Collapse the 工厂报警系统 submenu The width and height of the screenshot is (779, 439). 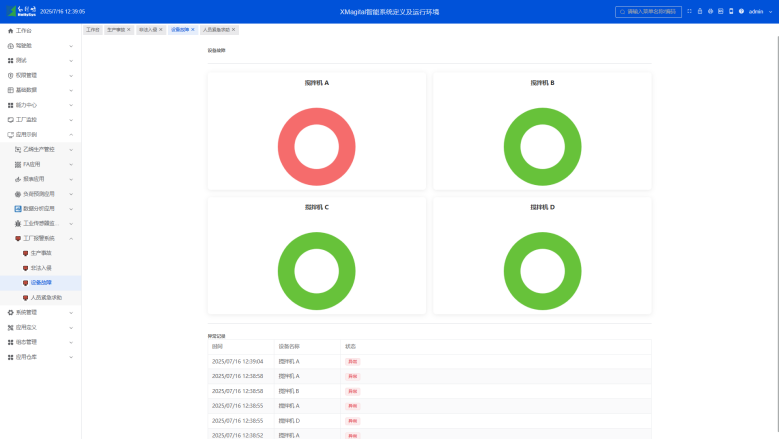point(71,238)
